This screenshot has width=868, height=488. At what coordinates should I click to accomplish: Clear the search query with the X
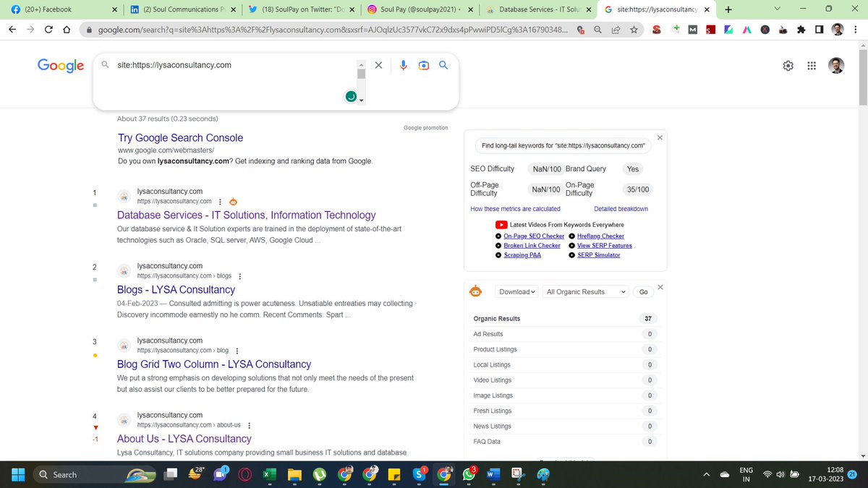point(378,65)
